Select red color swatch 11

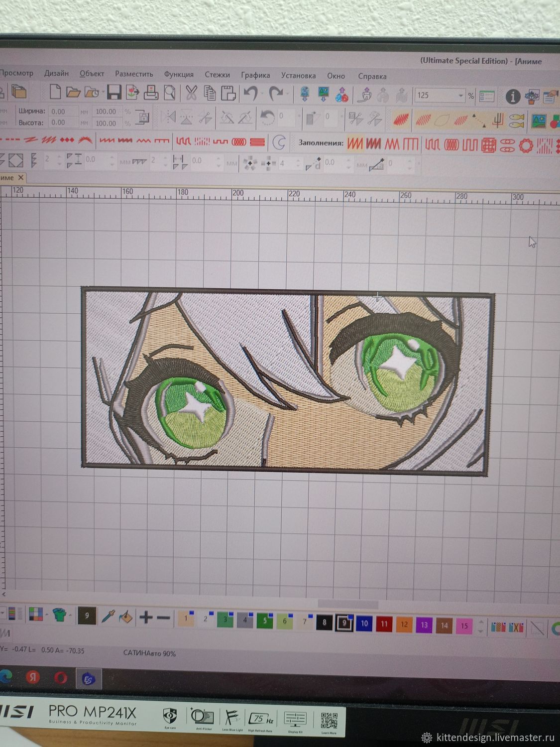point(384,624)
